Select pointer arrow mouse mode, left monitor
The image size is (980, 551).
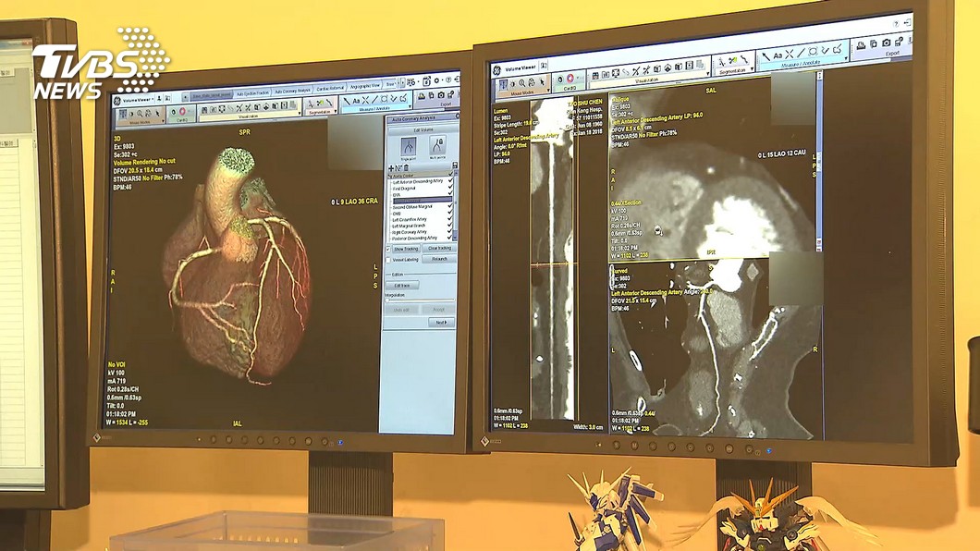157,113
